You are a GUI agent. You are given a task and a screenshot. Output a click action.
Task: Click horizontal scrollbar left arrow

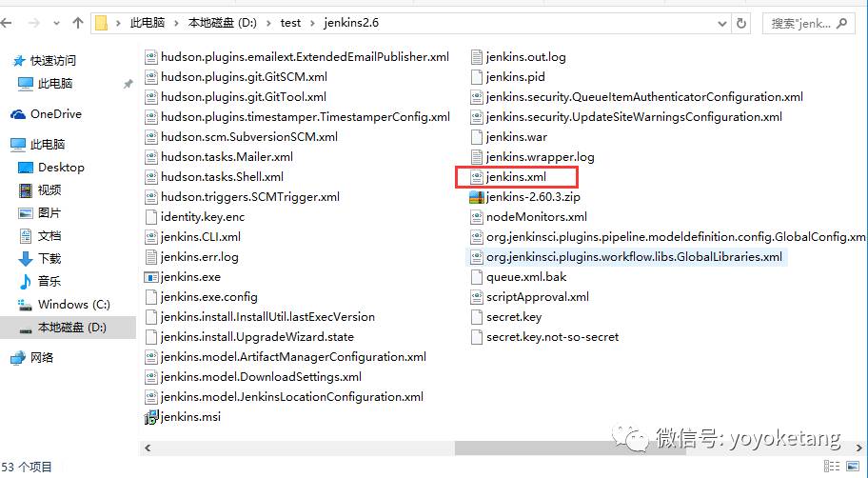[148, 448]
